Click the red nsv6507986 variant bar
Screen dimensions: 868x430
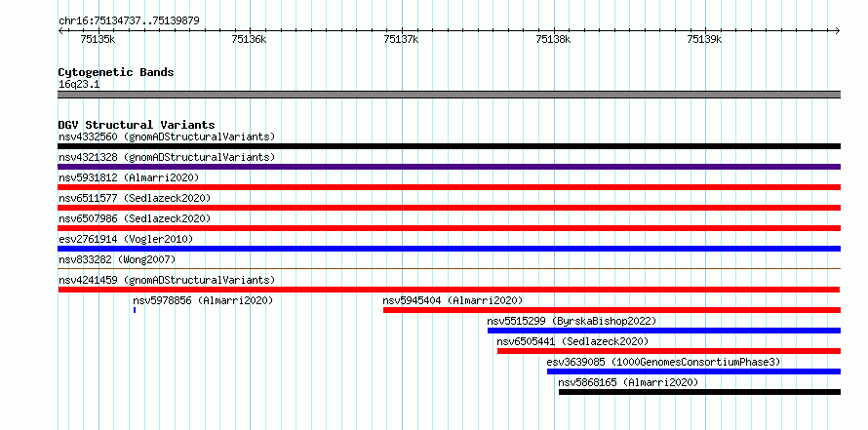coord(449,228)
